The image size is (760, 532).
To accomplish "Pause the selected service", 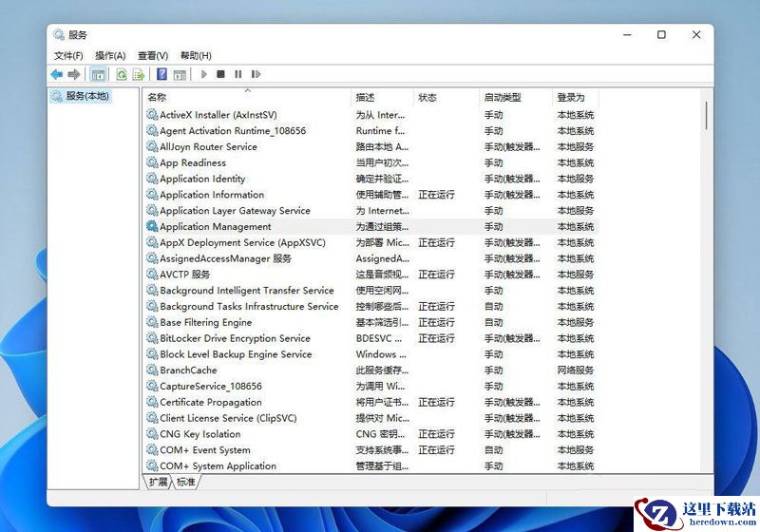I will click(238, 74).
